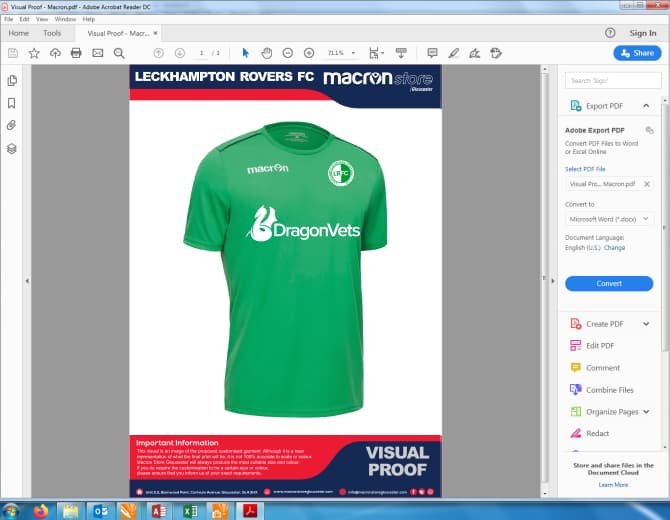Select the highlighter pen tool
The height and width of the screenshot is (520, 670).
[454, 53]
